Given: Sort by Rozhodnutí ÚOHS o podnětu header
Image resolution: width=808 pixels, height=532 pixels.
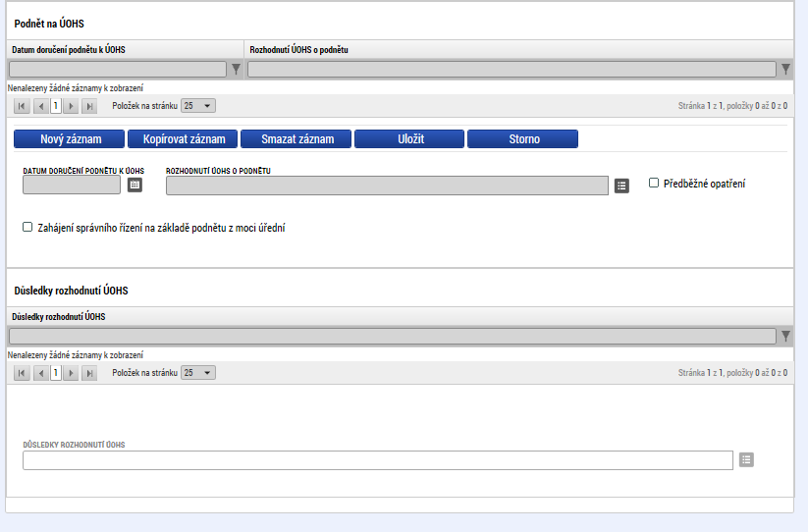Looking at the screenshot, I should (298, 50).
